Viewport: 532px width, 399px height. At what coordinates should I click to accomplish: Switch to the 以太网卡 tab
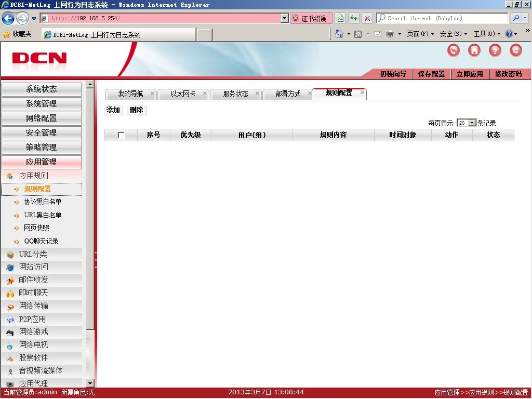(183, 94)
